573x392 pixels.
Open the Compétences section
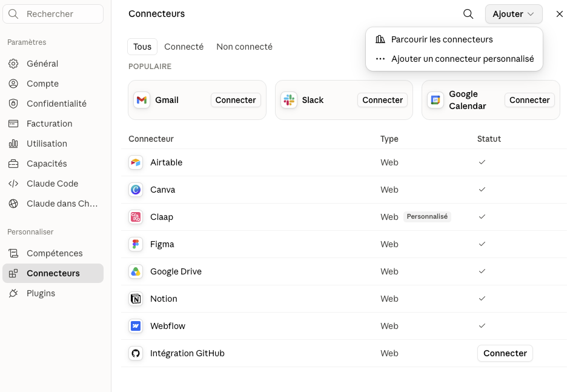coord(53,253)
